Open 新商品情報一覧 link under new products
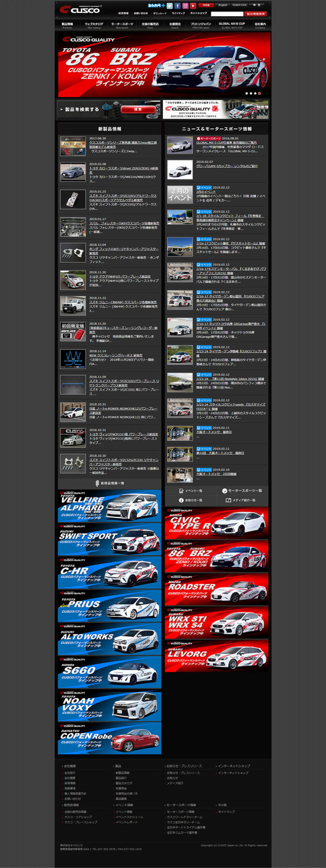 pos(110,483)
